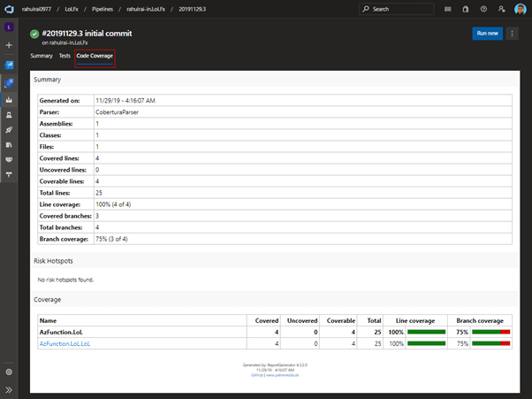Click the Coverage section heading

(48, 300)
